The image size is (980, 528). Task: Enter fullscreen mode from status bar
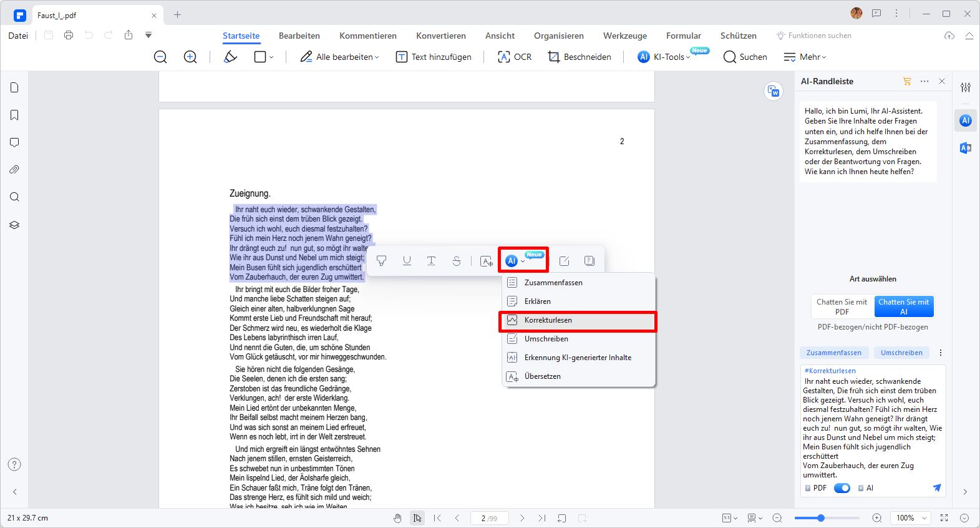[x=944, y=518]
